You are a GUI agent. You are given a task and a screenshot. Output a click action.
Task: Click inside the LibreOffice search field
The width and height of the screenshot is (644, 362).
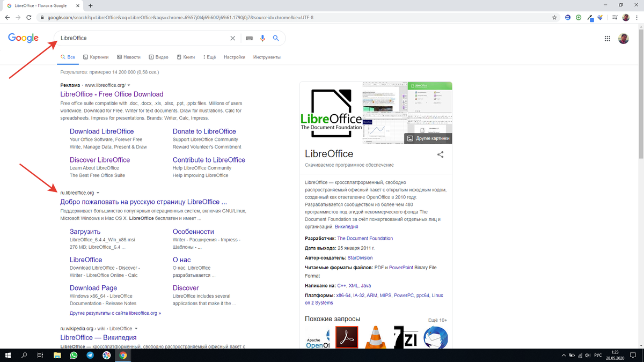(x=142, y=38)
